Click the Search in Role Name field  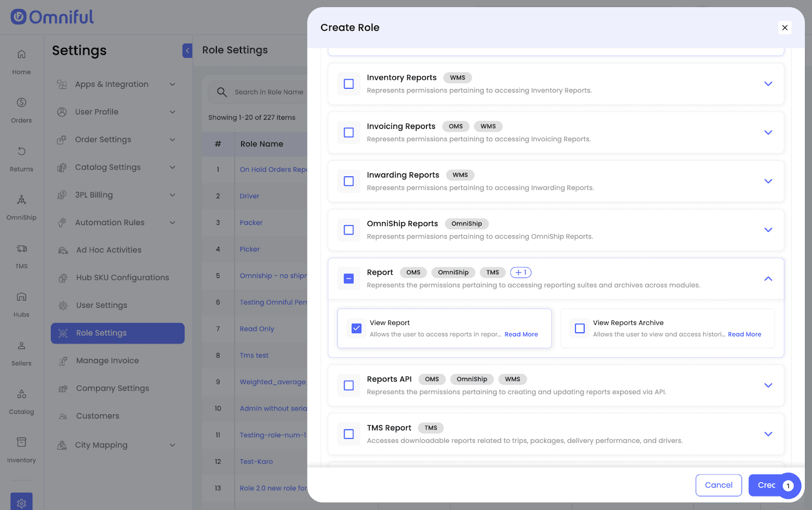(x=269, y=92)
